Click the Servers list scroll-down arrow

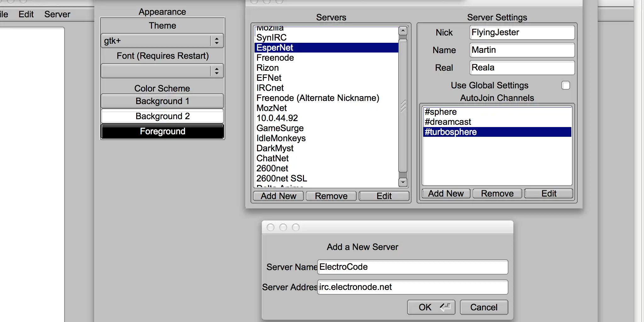403,182
